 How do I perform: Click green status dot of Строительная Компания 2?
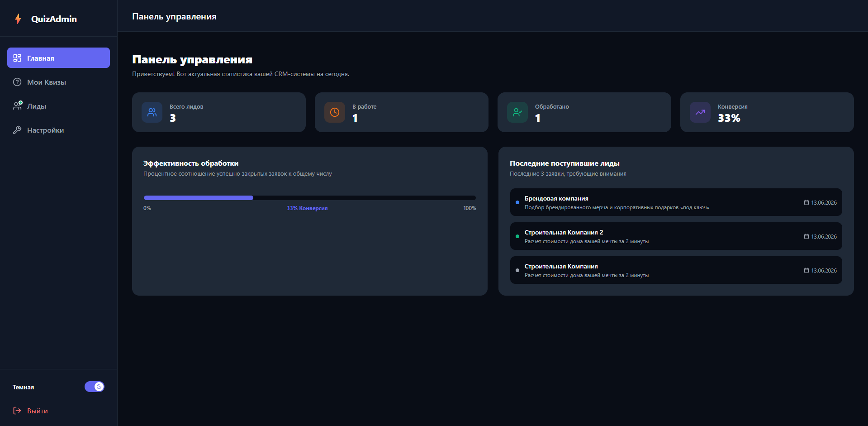[x=517, y=236]
